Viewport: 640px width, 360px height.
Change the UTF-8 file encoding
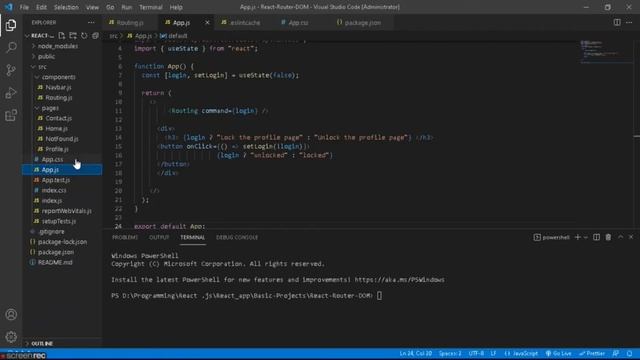click(476, 353)
